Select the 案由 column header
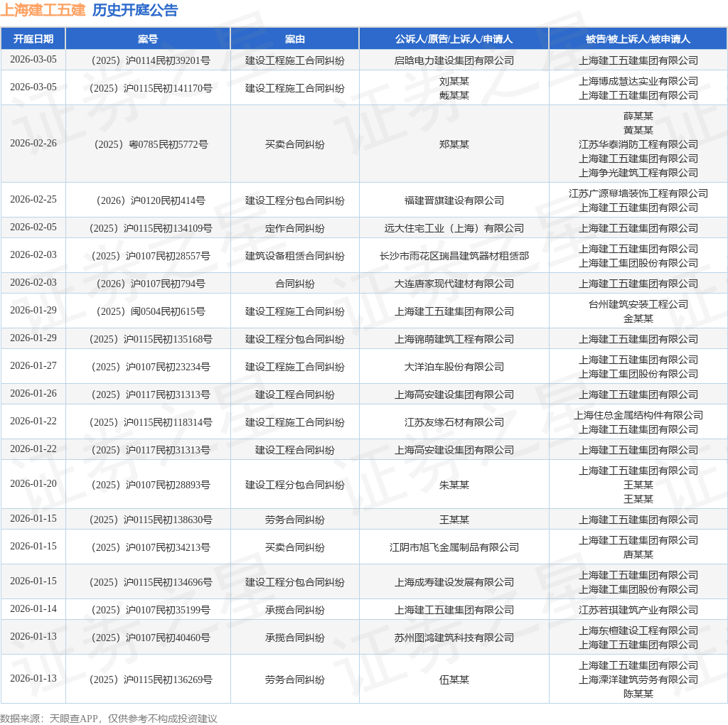728x725 pixels. 295,39
